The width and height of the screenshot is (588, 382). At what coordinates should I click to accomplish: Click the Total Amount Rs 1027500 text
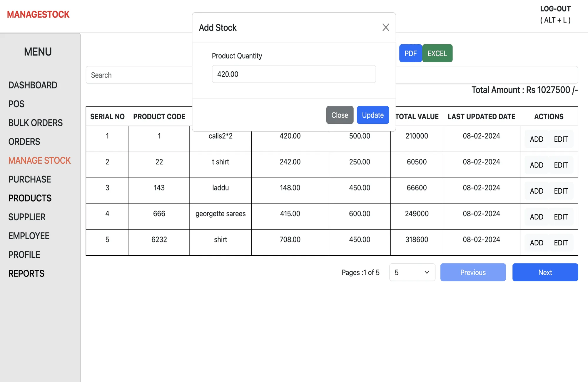click(525, 90)
